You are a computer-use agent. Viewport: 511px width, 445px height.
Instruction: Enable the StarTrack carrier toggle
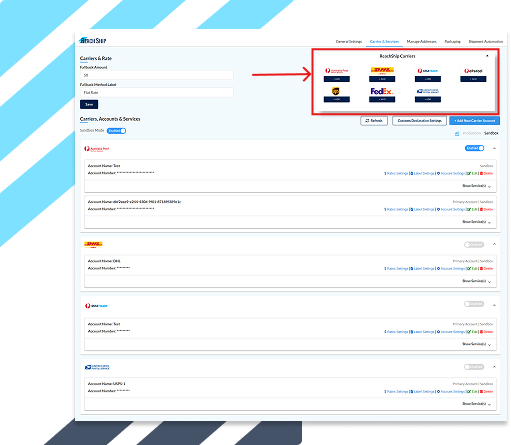[474, 304]
